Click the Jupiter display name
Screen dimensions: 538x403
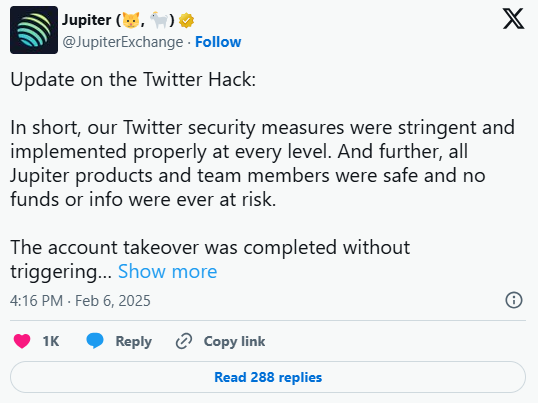point(86,20)
